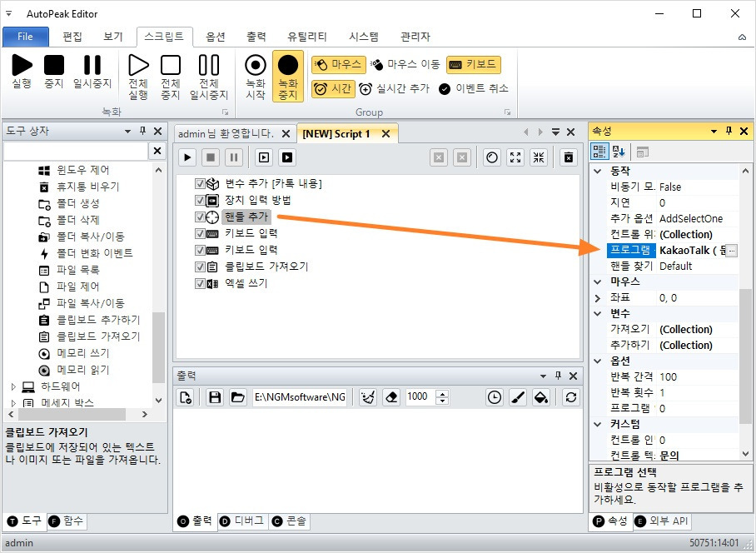Start recording with 녹화 시작
The height and width of the screenshot is (553, 756).
click(x=256, y=77)
